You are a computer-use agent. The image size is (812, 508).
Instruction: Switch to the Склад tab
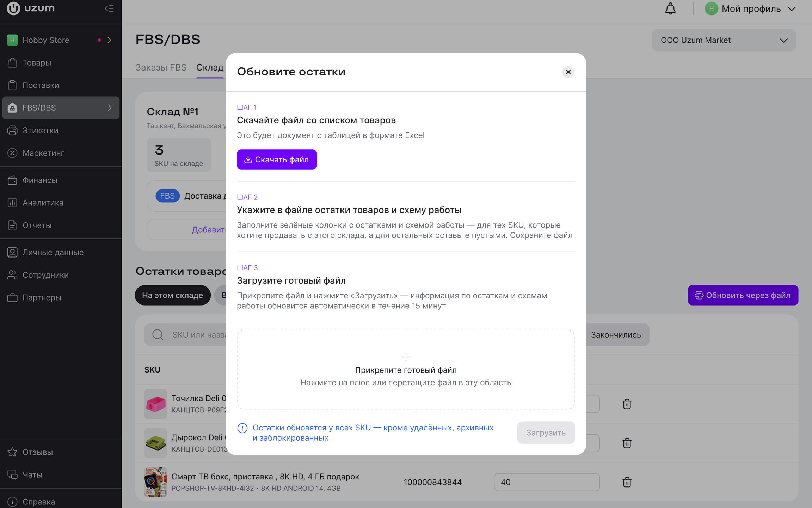coord(210,67)
